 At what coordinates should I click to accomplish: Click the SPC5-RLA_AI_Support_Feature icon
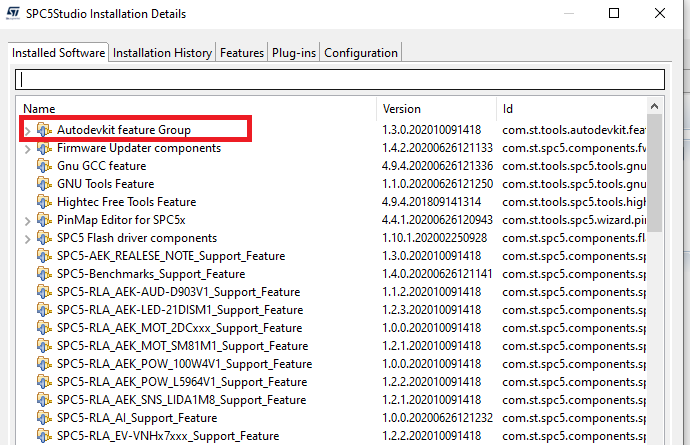point(44,418)
